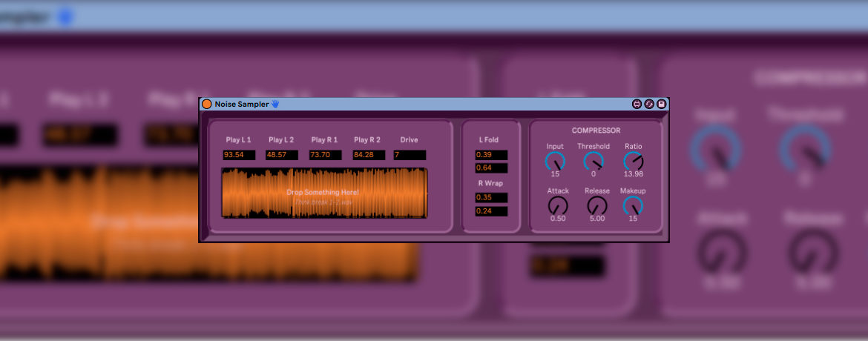Click the first R Wrap value 0.35

point(491,198)
